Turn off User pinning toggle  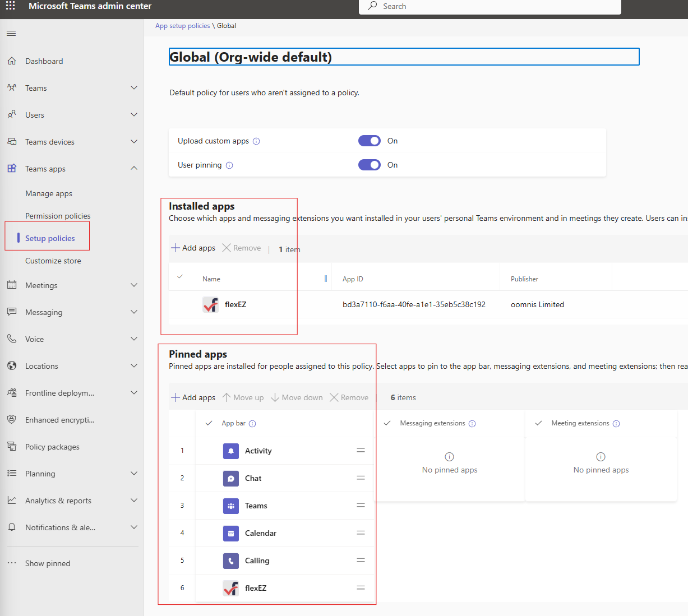[x=370, y=165]
